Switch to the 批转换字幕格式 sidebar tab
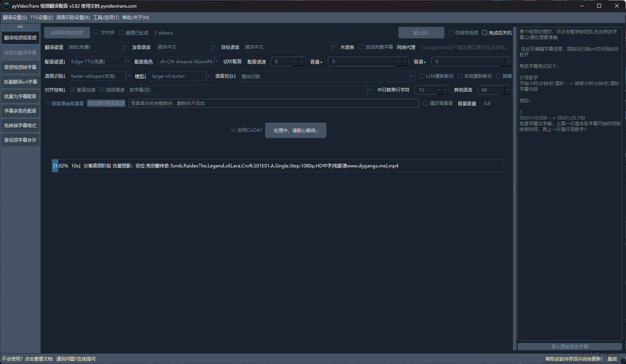This screenshot has height=364, width=626. coord(20,125)
